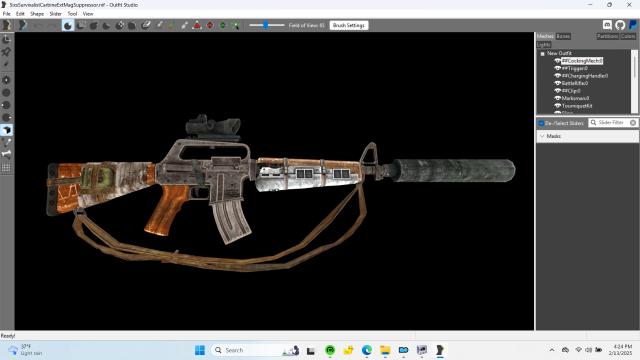Collapse the Masks section
Image resolution: width=640 pixels, height=360 pixels.
[542, 136]
